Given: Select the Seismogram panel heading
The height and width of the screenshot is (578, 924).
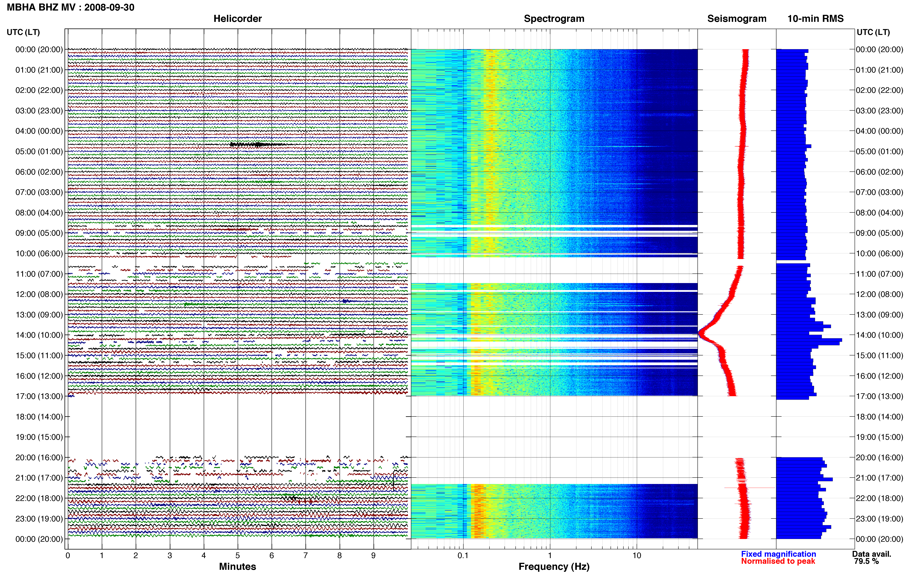Looking at the screenshot, I should (737, 18).
